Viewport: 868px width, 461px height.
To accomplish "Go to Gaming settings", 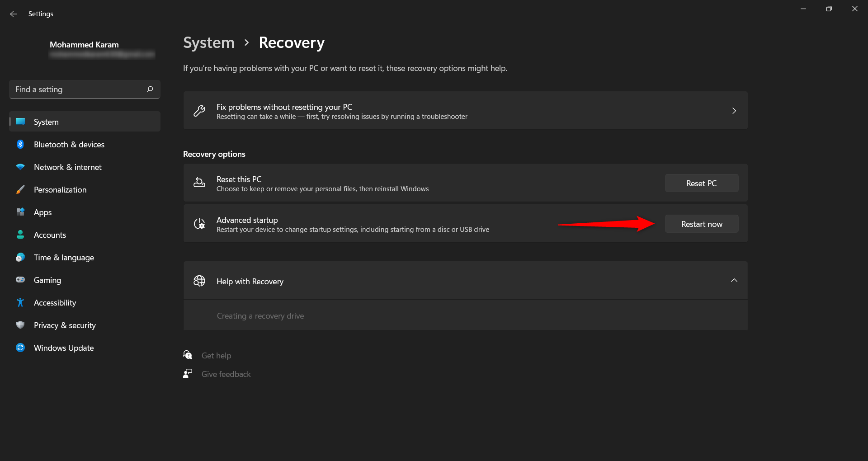I will pos(85,280).
